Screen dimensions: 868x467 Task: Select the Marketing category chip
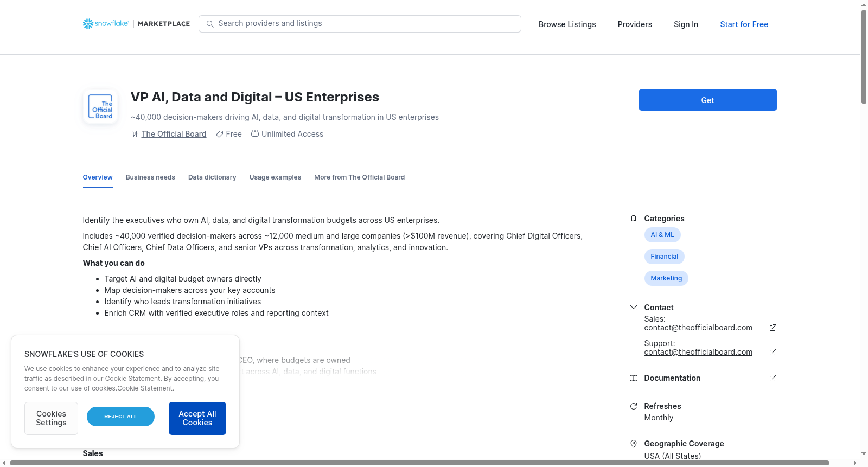[666, 278]
